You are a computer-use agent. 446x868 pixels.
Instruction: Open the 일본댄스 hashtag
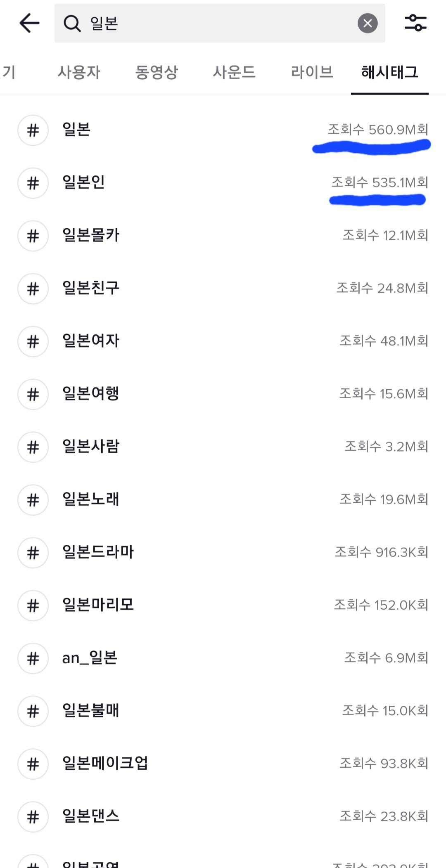click(x=91, y=816)
